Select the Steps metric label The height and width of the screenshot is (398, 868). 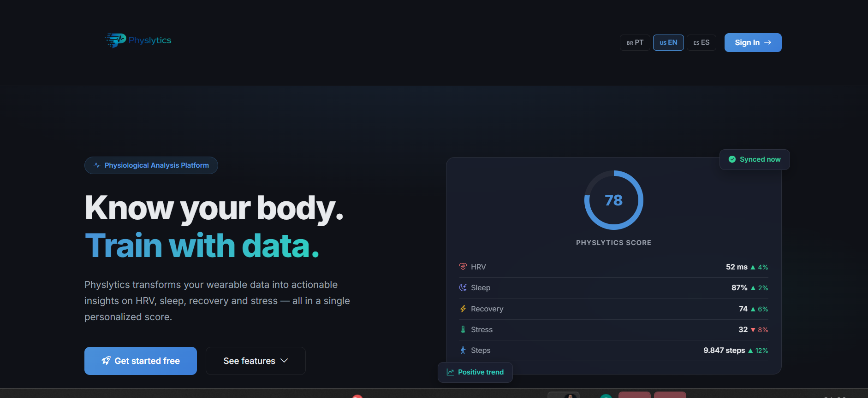(x=481, y=350)
